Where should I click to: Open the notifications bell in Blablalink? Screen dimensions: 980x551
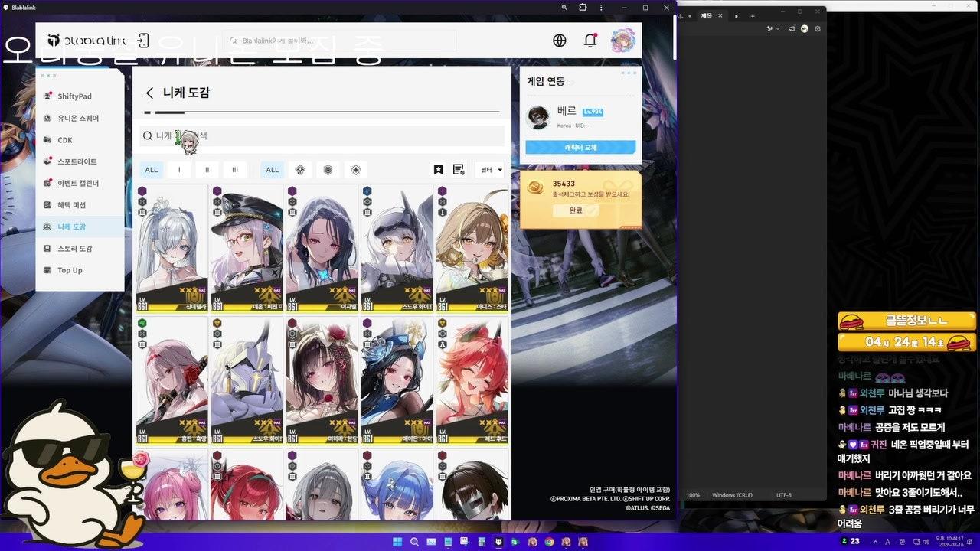(x=590, y=41)
